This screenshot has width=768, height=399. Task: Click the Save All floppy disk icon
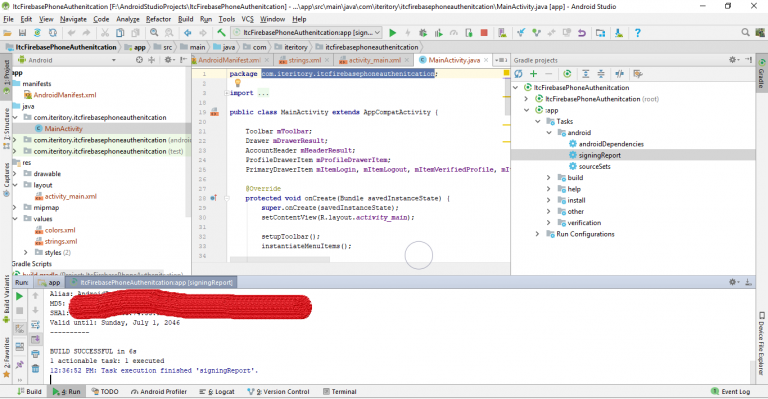coord(22,33)
